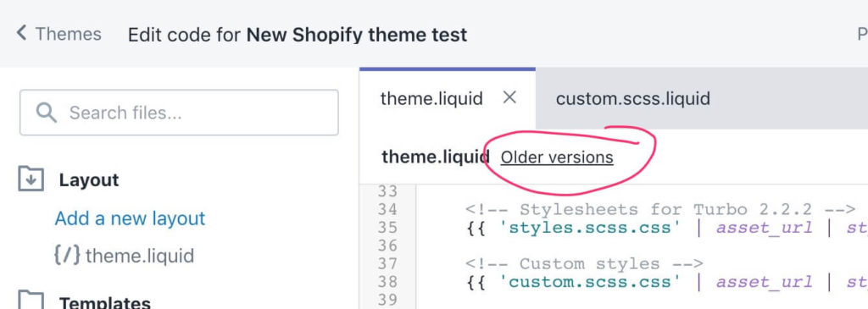Add a new layout
This screenshot has width=868, height=309.
coord(130,218)
